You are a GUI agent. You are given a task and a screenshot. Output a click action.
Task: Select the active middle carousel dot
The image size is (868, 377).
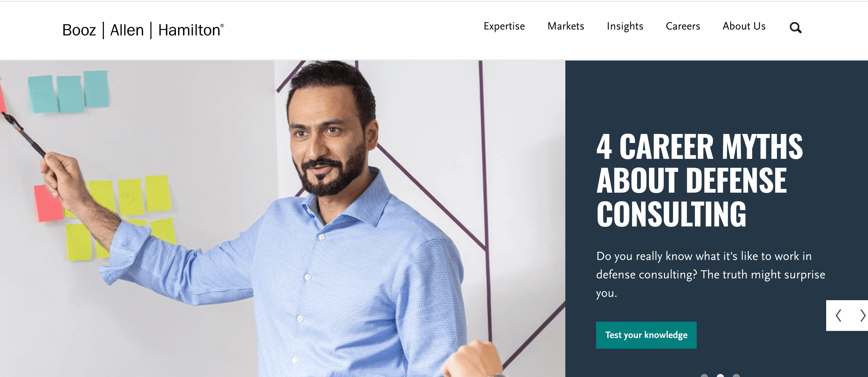(x=720, y=376)
